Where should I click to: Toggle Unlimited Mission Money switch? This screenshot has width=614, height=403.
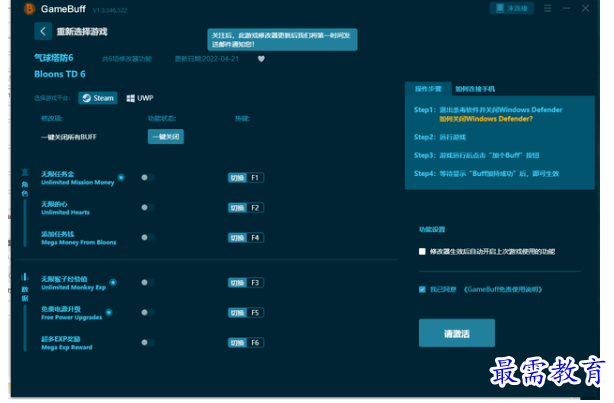[148, 177]
